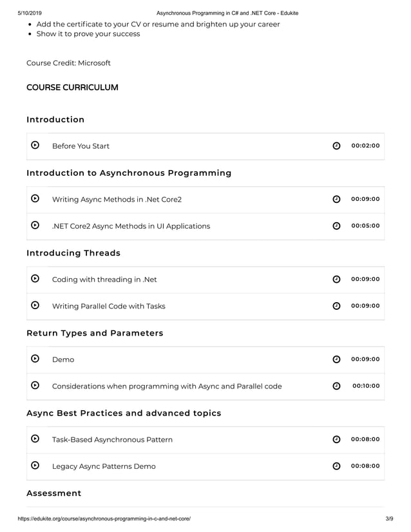This screenshot has height=532, width=411.
Task: Open Writing Parallel Code with Tasks lesson
Action: [x=109, y=307]
